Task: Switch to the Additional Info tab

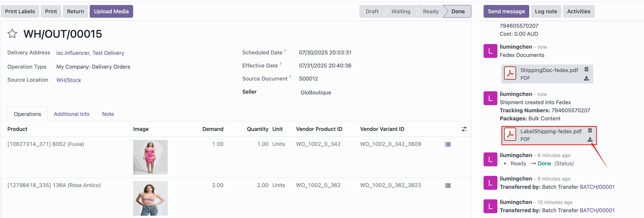Action: pyautogui.click(x=71, y=114)
